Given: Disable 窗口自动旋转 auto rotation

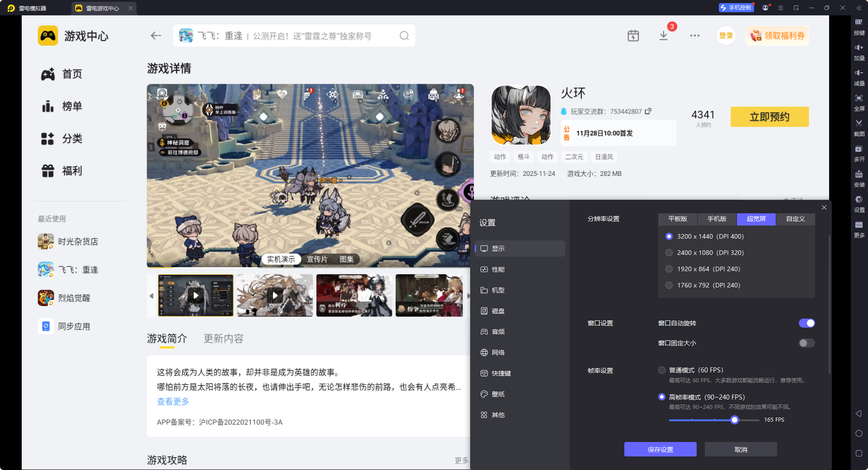Looking at the screenshot, I should click(x=807, y=323).
